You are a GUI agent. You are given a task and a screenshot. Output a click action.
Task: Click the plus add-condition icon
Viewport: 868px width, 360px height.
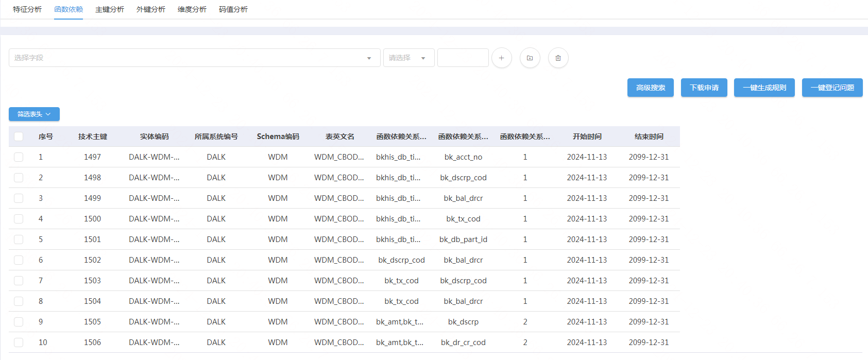click(x=502, y=58)
